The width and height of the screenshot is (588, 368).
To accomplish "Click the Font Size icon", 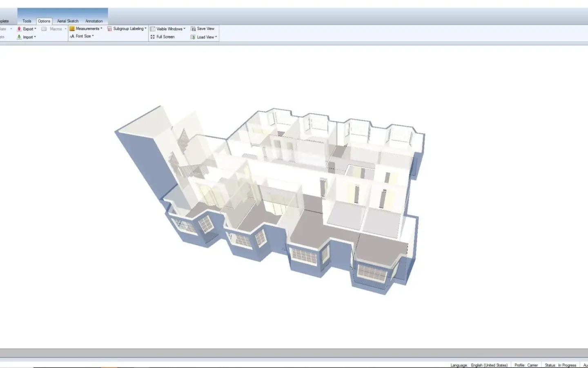I will [72, 36].
